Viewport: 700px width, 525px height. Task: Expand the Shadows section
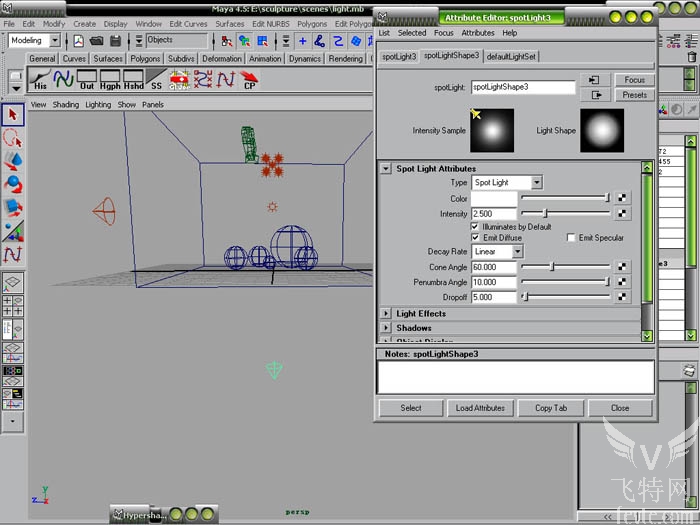[x=386, y=328]
